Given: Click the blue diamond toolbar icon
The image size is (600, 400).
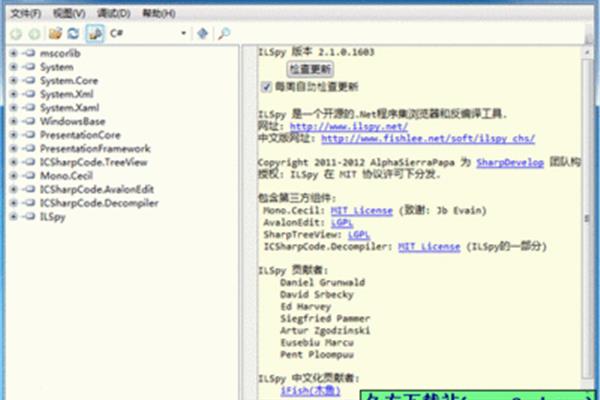Looking at the screenshot, I should pyautogui.click(x=202, y=33).
